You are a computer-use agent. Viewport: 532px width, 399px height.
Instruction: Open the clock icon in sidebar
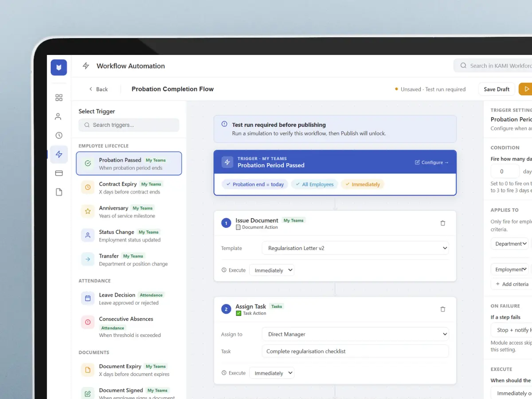point(59,136)
